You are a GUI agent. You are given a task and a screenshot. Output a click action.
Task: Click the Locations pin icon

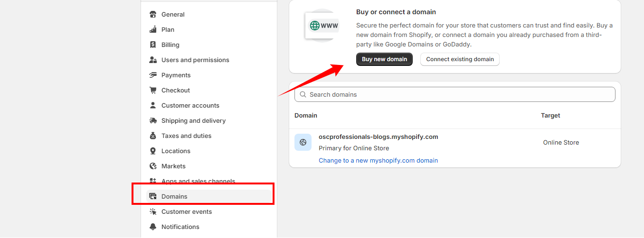coord(153,151)
